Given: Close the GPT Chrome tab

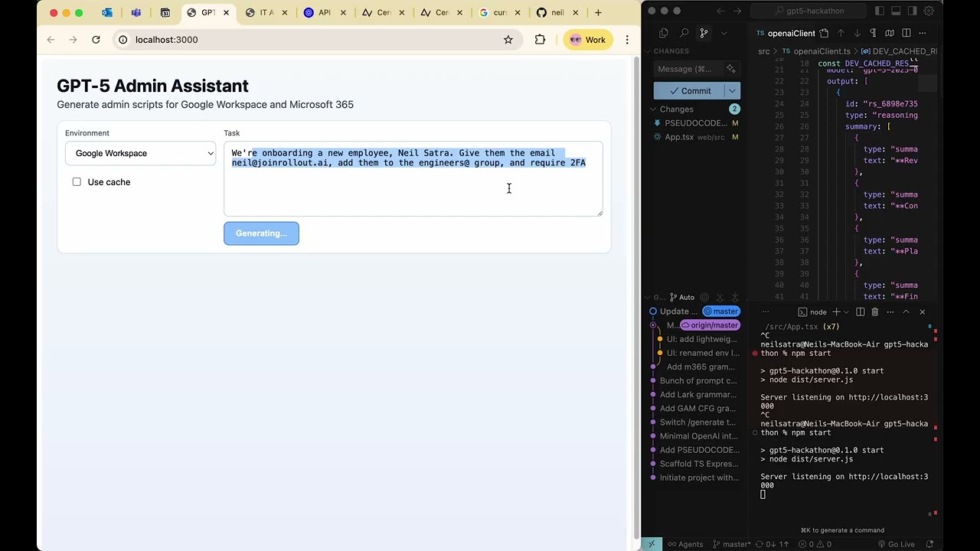Looking at the screenshot, I should (226, 12).
